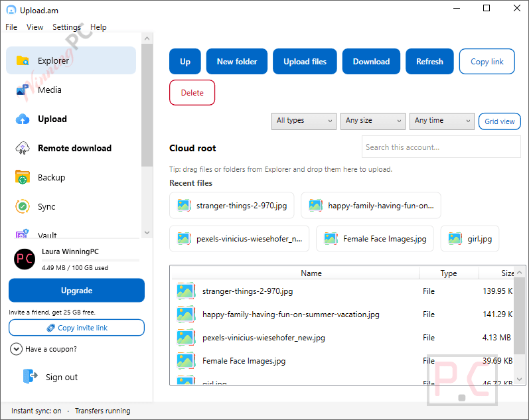This screenshot has width=529, height=420.
Task: Click sidebar scroll up arrow
Action: pos(147,38)
